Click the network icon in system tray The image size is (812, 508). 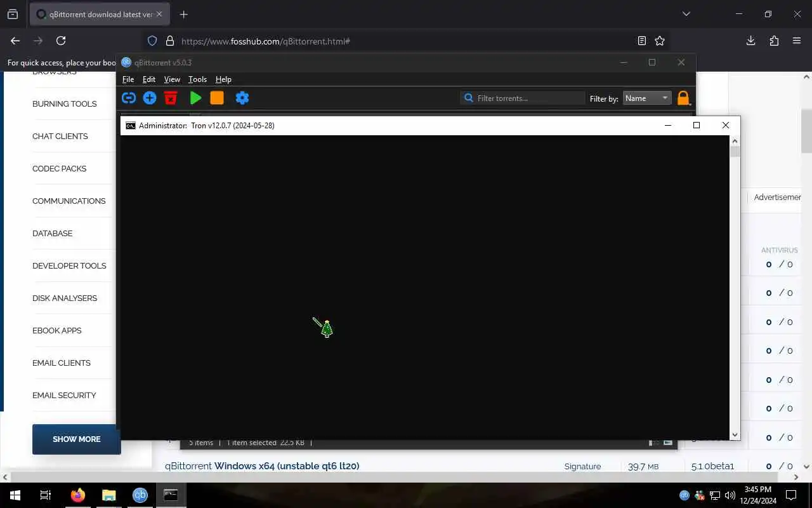(715, 495)
